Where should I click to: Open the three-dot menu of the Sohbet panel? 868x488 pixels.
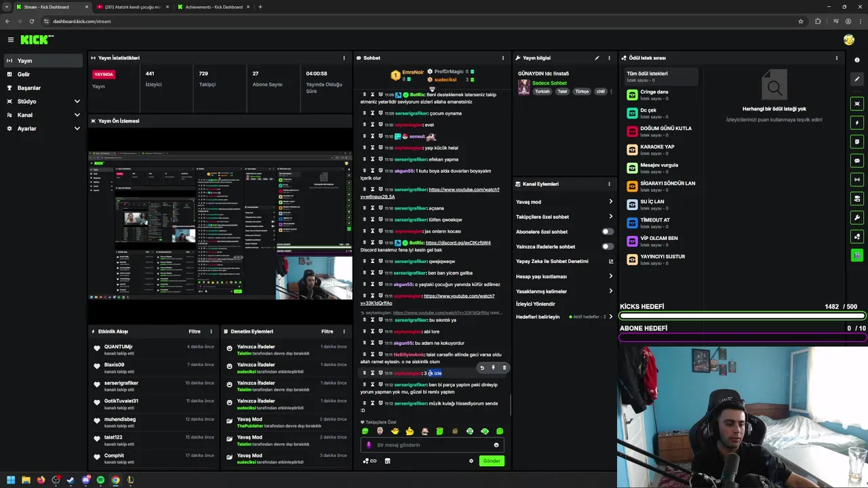[502, 58]
